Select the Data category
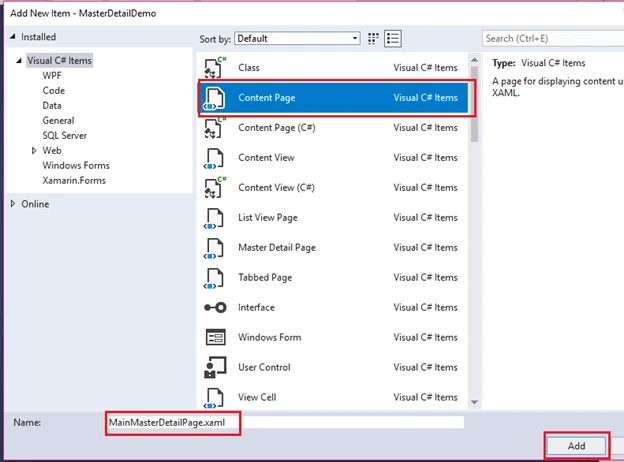This screenshot has height=462, width=624. (x=52, y=105)
